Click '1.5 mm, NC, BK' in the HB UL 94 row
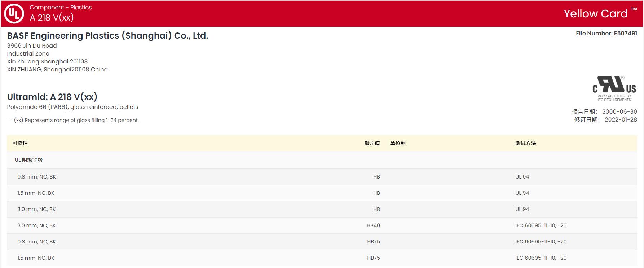644x268 pixels. pos(36,193)
